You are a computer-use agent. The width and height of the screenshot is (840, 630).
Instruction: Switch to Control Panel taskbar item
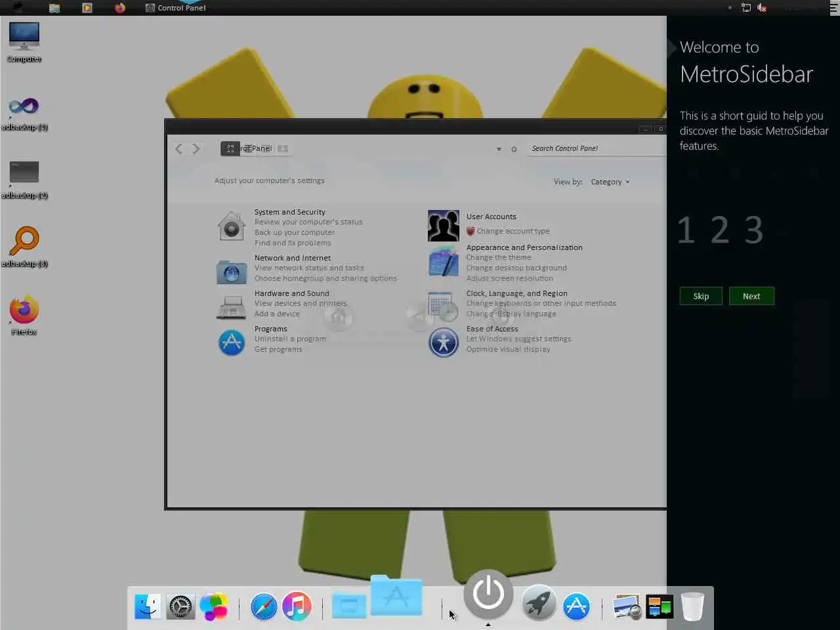point(175,8)
